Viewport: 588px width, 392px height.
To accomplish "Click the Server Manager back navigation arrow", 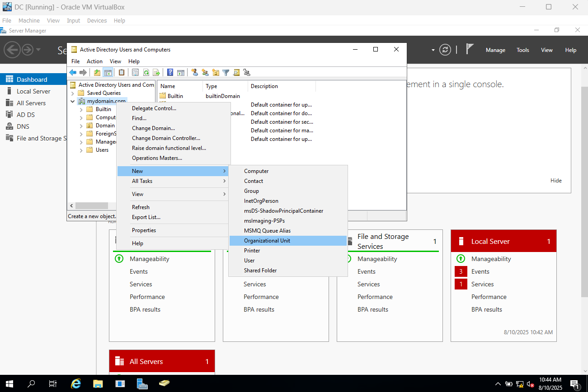I will [x=12, y=49].
